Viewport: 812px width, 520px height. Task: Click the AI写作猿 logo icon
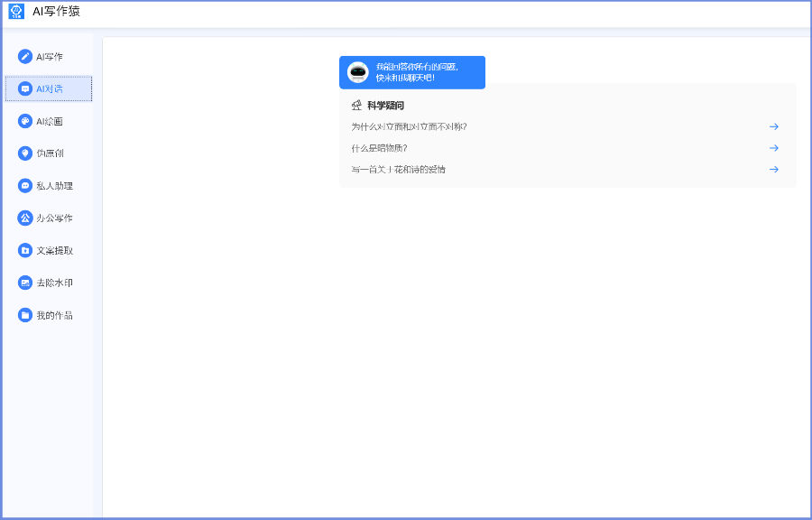coord(16,11)
